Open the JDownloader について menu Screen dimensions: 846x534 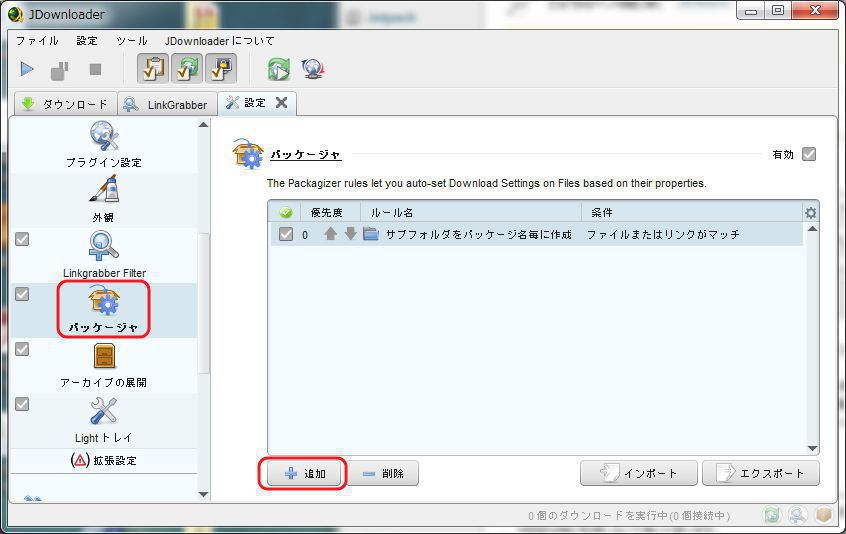tap(220, 41)
